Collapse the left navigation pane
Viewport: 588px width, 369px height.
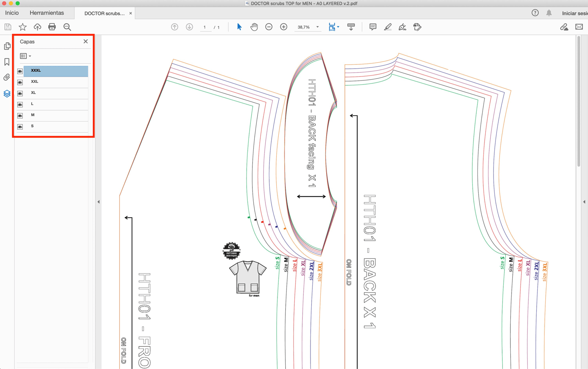click(98, 202)
